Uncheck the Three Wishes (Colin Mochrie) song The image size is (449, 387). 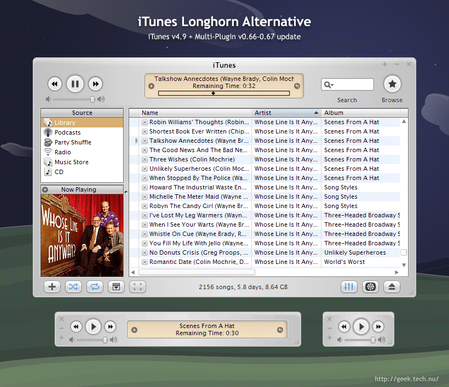coord(145,160)
